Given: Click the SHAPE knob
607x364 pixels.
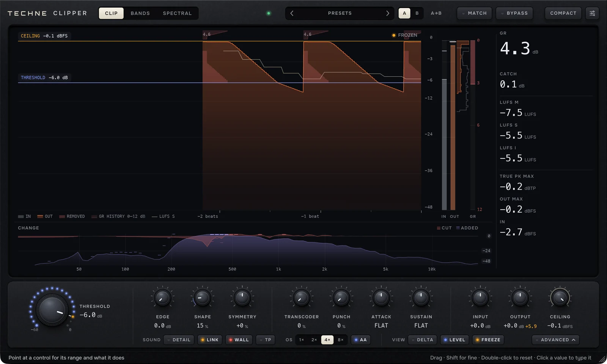Looking at the screenshot, I should point(203,298).
